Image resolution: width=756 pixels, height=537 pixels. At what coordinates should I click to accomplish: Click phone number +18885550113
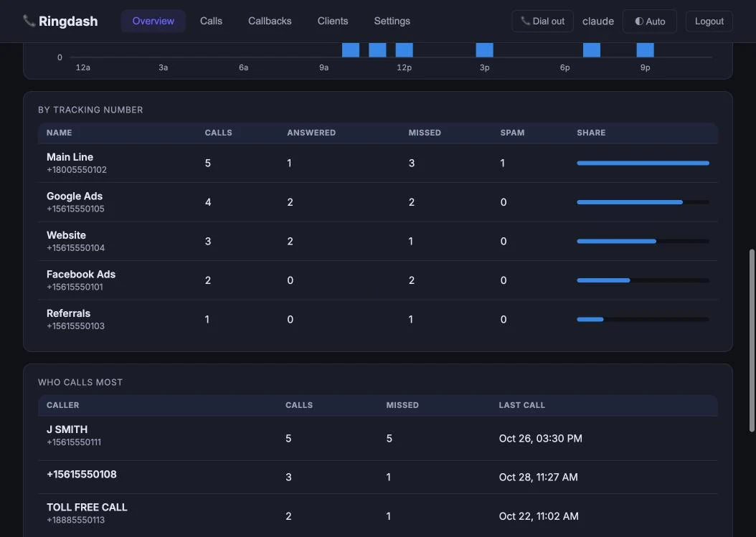tap(75, 520)
